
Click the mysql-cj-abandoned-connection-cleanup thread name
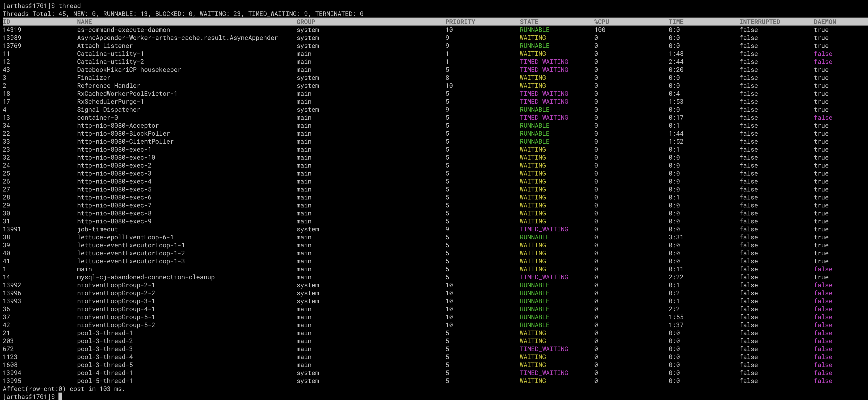point(146,277)
